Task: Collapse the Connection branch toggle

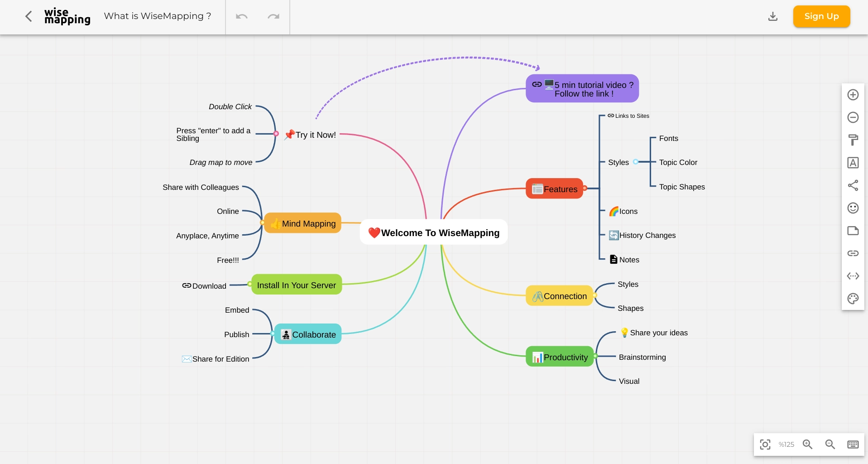Action: 595,295
